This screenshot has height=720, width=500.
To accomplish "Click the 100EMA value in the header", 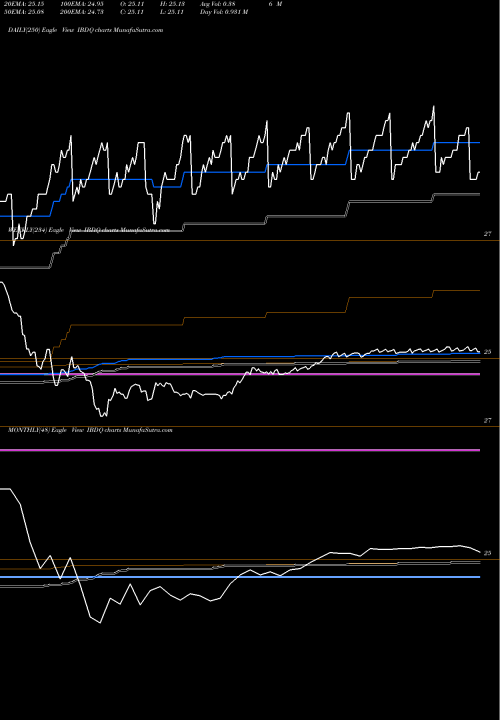I will (82, 4).
